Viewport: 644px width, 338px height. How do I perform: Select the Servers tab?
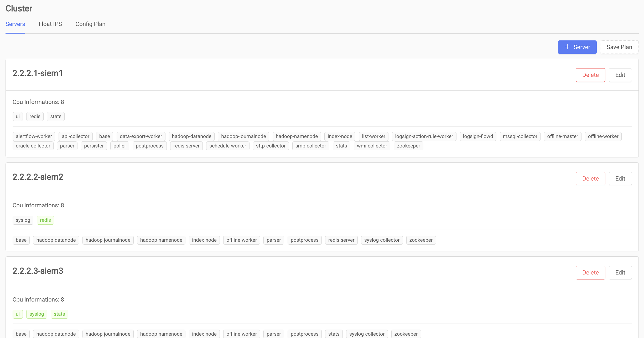(x=15, y=24)
